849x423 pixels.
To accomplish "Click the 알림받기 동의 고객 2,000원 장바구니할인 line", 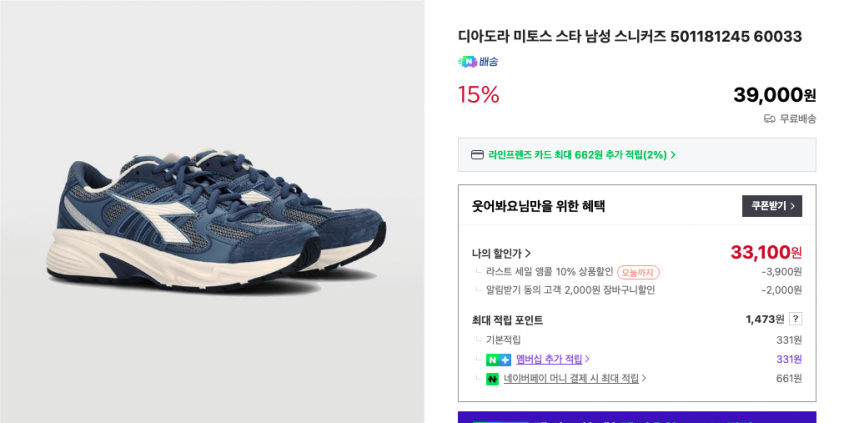I will coord(570,290).
